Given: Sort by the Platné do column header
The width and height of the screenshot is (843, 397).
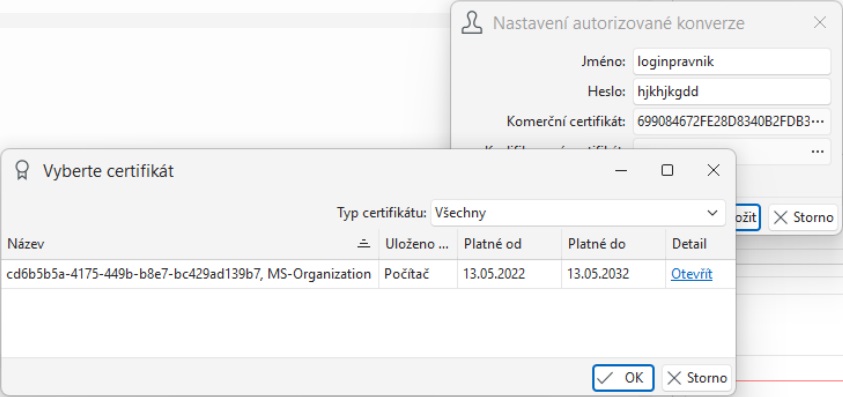Looking at the screenshot, I should (x=613, y=244).
